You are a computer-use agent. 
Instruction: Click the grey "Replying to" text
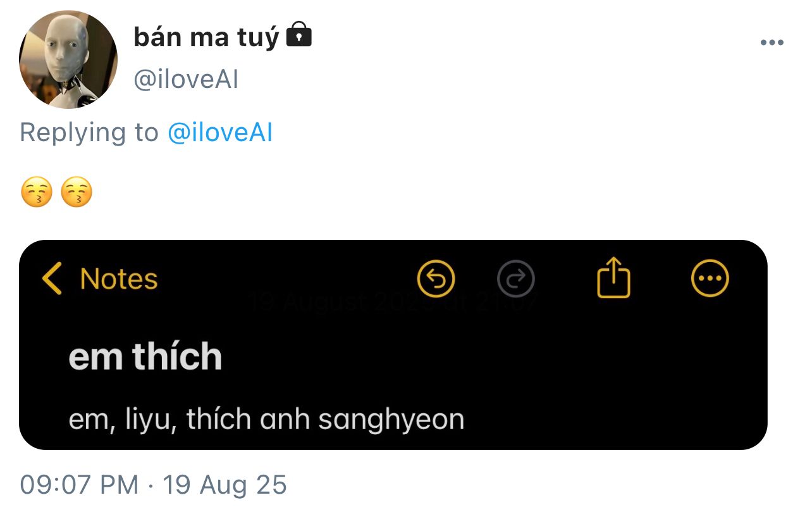point(89,132)
